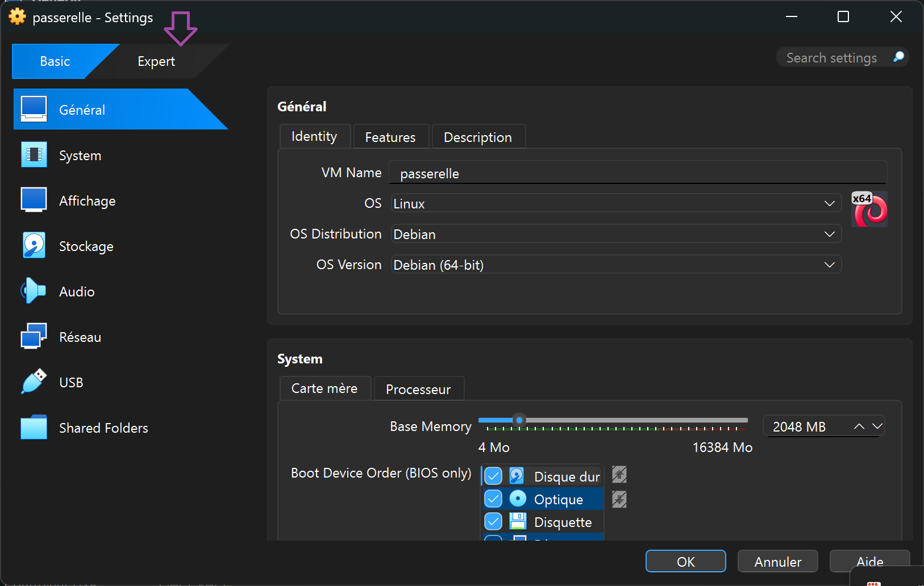Open the Processeur tab

(418, 389)
